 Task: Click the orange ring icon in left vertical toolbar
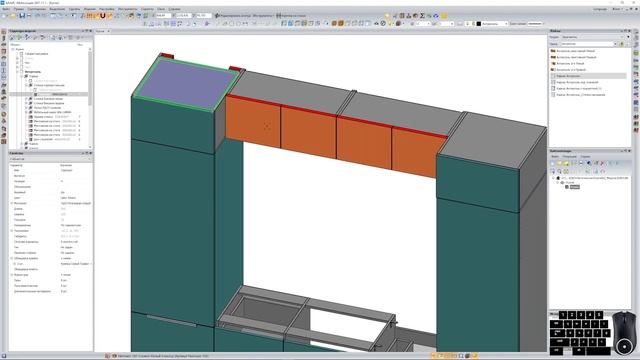click(4, 114)
